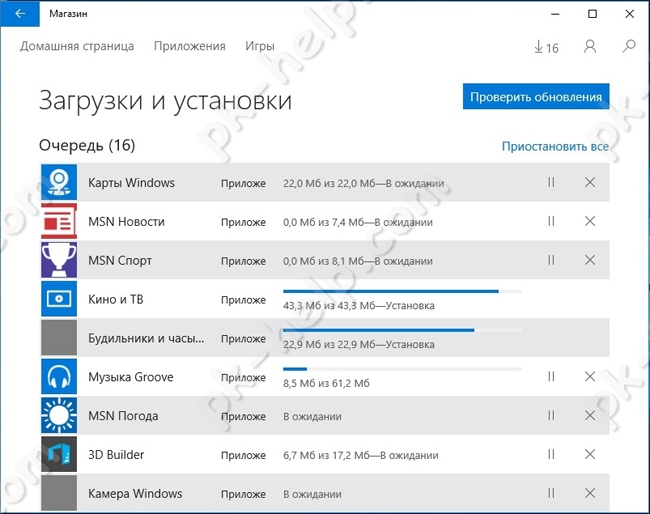650x514 pixels.
Task: Pause the MSN Спорт download
Action: tap(551, 260)
